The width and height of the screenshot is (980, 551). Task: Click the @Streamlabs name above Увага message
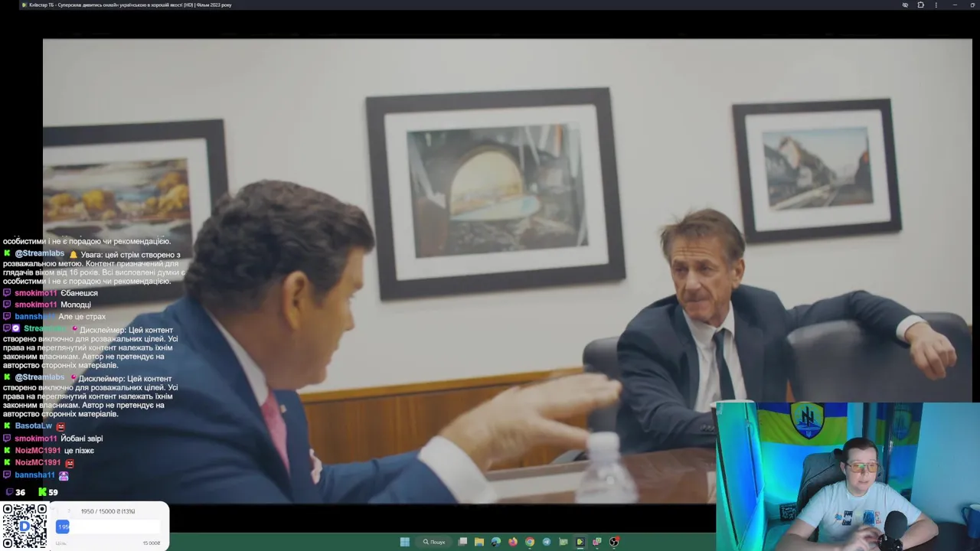pyautogui.click(x=39, y=253)
